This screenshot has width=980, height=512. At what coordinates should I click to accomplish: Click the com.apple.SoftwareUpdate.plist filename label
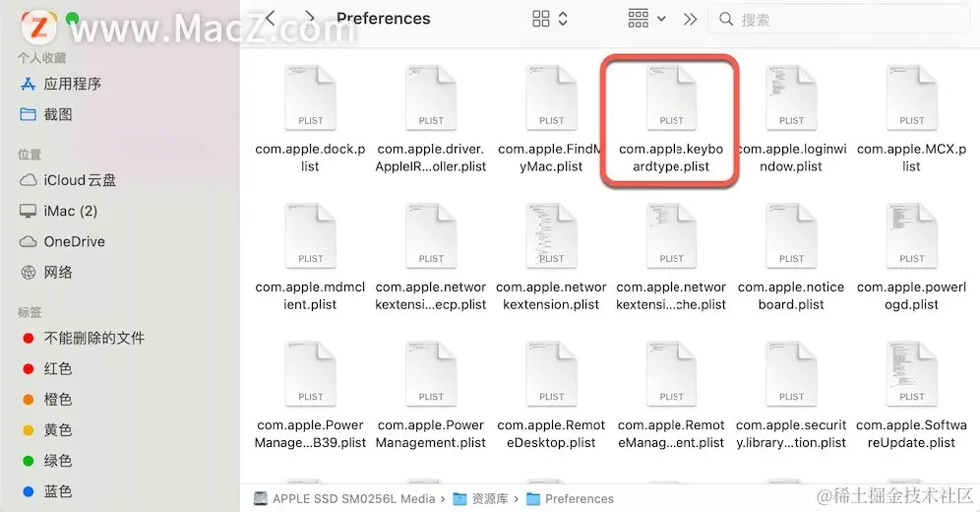coord(911,434)
